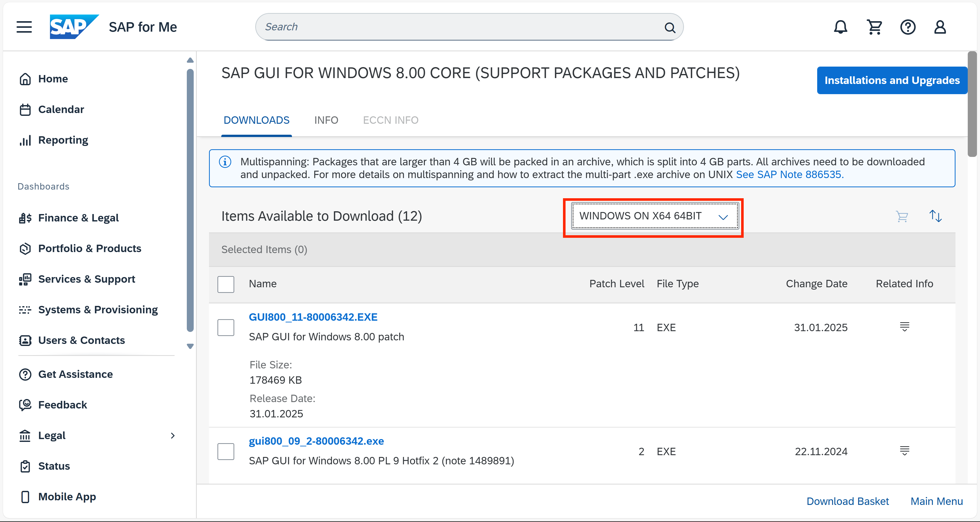Click the main page vertical scrollbar

point(972,105)
